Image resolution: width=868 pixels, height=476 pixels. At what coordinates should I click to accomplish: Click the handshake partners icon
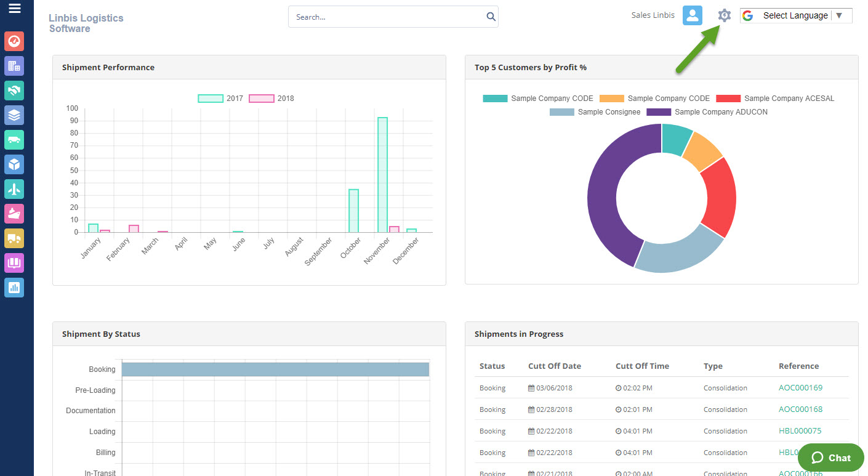[x=14, y=91]
